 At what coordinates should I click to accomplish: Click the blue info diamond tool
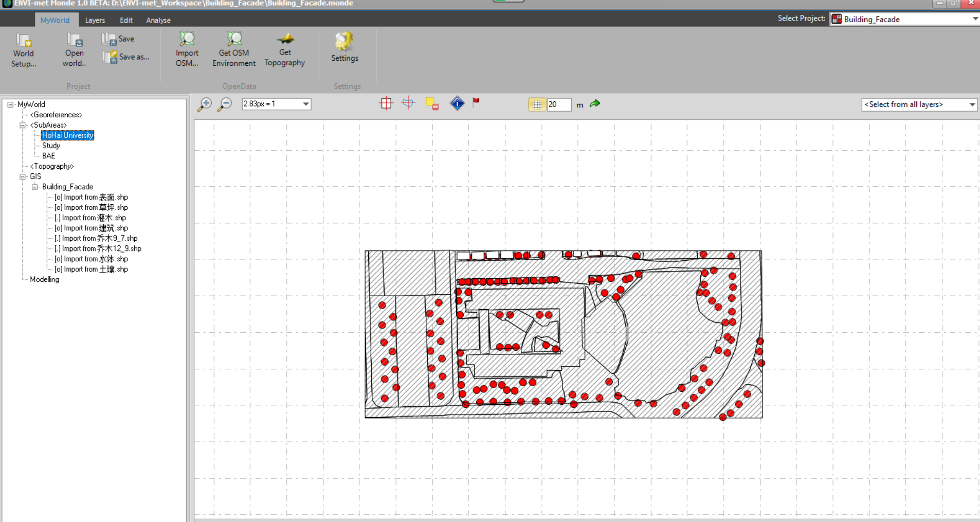[x=457, y=103]
